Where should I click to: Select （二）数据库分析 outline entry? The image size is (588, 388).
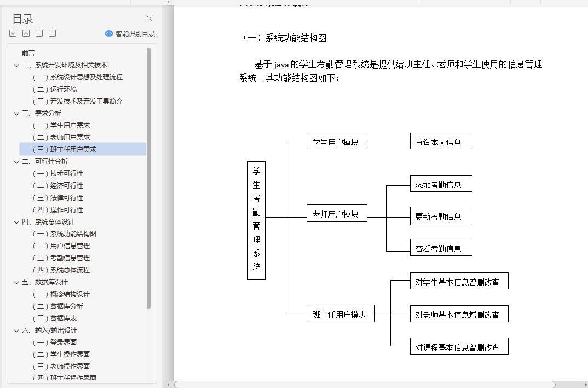[x=57, y=306]
